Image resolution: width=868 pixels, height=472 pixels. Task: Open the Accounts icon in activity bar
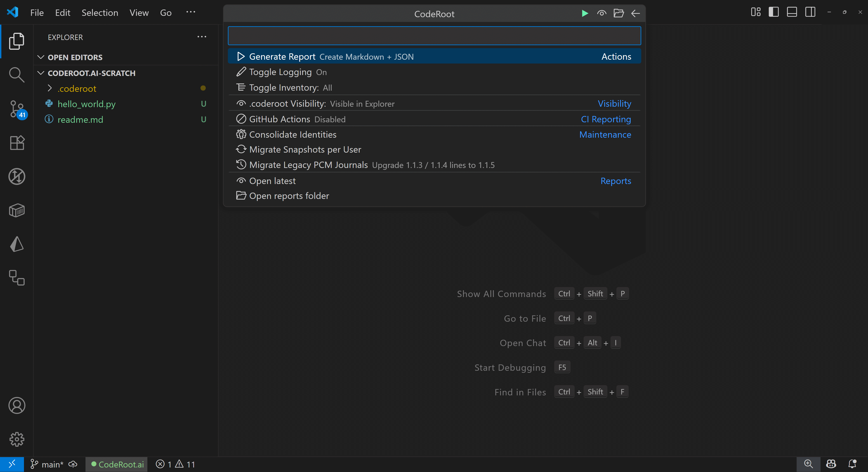17,405
